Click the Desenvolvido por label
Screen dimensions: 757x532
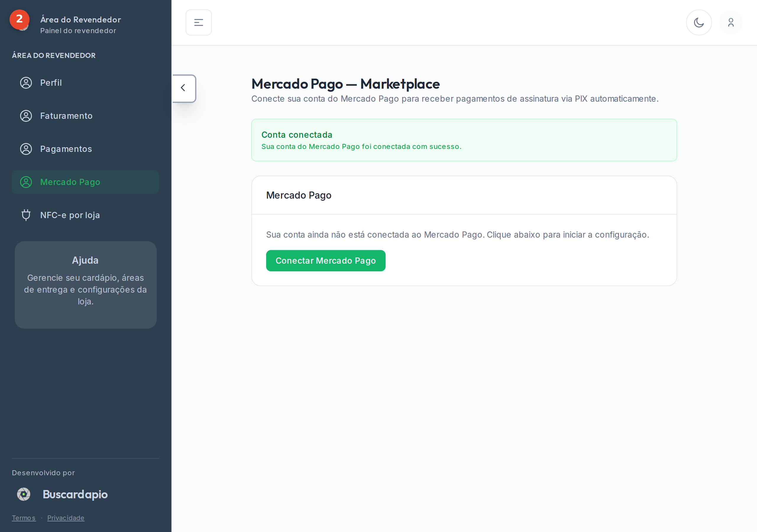(43, 473)
